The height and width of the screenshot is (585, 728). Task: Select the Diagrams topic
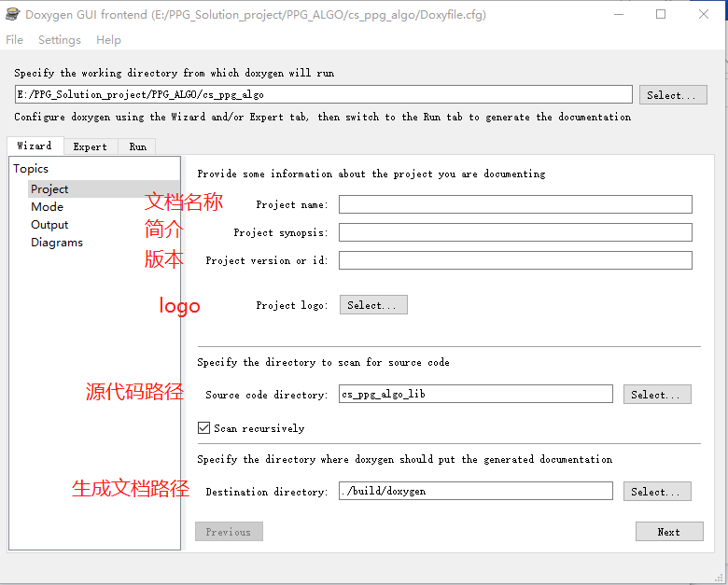(x=57, y=243)
